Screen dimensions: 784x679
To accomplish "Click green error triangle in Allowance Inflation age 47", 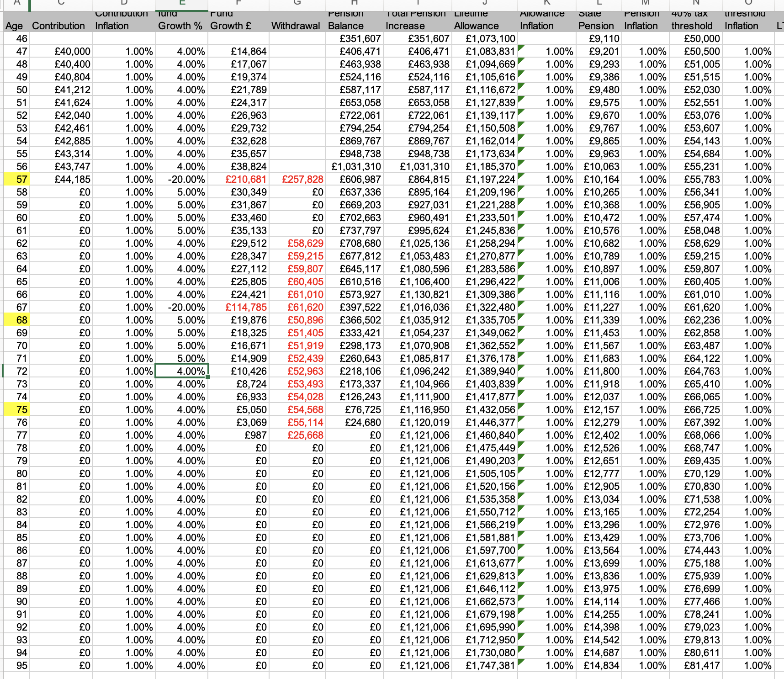I will coord(521,48).
